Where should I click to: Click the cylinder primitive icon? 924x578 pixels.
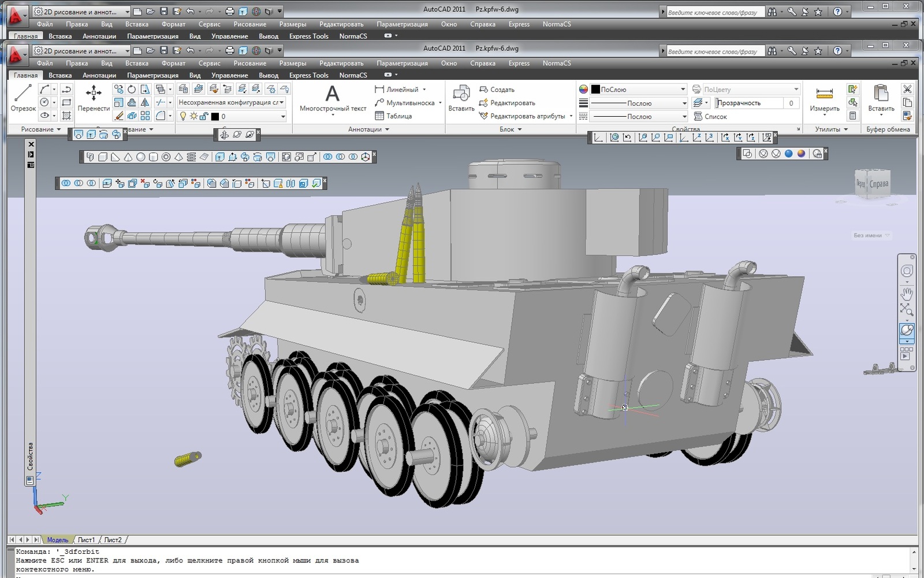[153, 157]
